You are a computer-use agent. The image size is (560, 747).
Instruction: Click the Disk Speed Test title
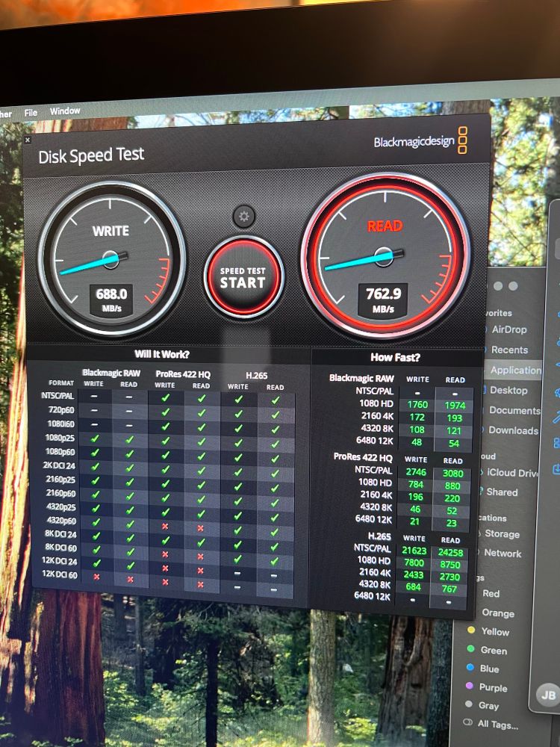click(x=91, y=156)
